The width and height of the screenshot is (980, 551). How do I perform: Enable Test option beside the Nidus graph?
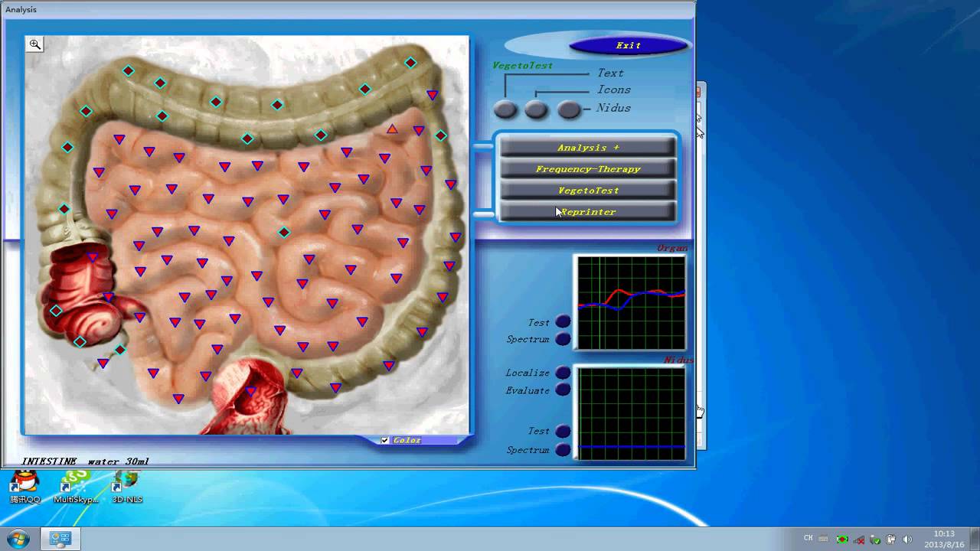(x=563, y=432)
